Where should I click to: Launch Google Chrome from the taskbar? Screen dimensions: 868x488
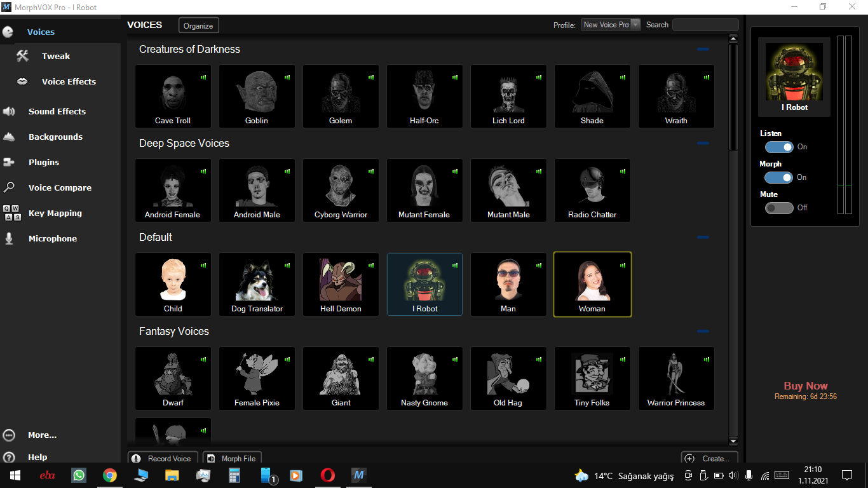[x=110, y=475]
